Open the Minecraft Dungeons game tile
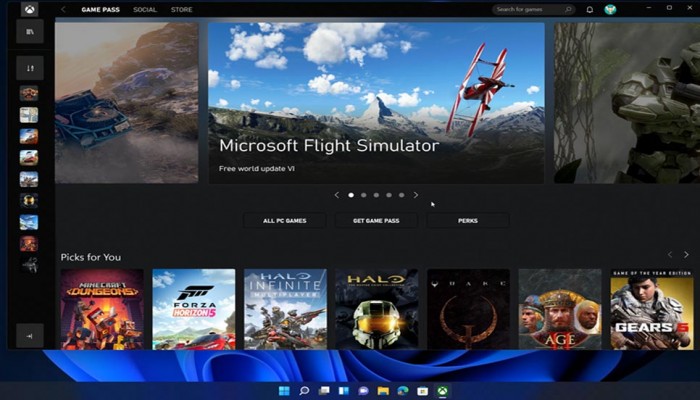Image resolution: width=700 pixels, height=400 pixels. click(102, 309)
